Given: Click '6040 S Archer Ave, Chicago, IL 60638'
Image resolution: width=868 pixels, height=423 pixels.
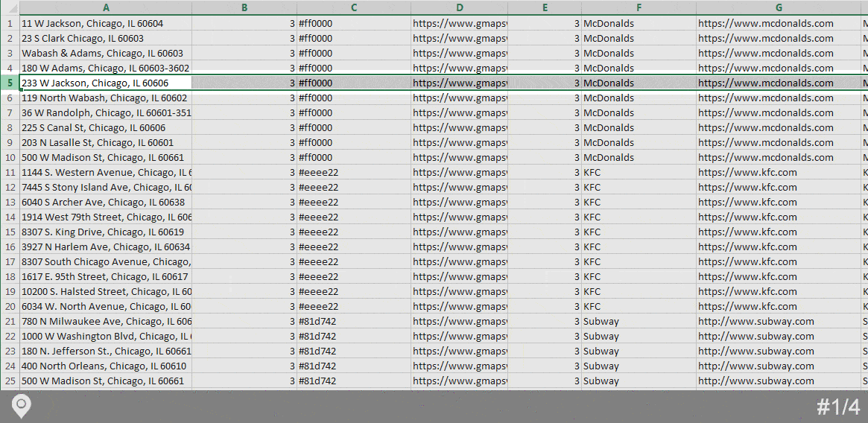Looking at the screenshot, I should pos(106,202).
